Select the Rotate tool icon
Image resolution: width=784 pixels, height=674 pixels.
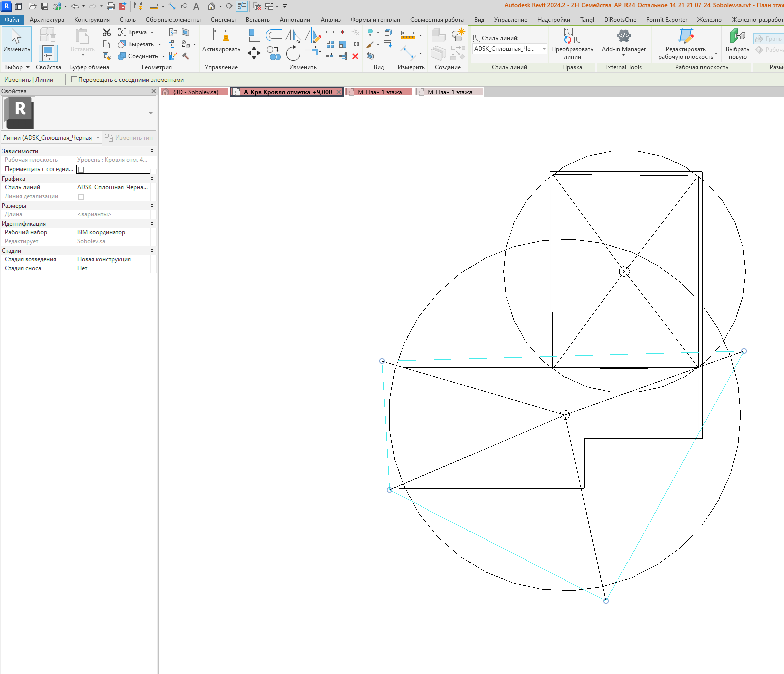(293, 53)
